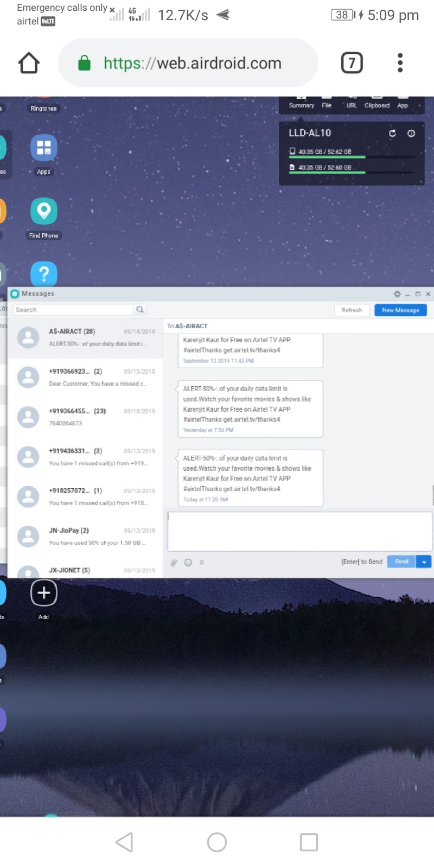Viewport: 434px width, 868px height.
Task: Click the blue Help question mark icon
Action: tap(43, 273)
